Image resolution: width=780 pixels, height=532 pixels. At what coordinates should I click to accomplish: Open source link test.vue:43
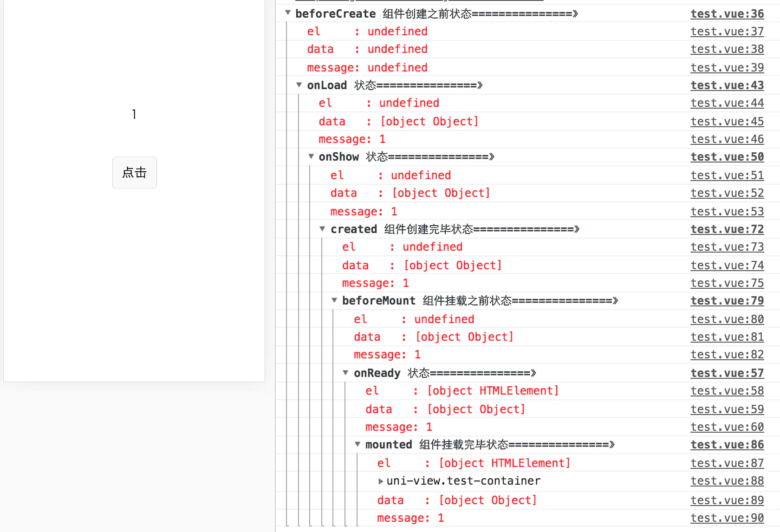click(x=727, y=85)
